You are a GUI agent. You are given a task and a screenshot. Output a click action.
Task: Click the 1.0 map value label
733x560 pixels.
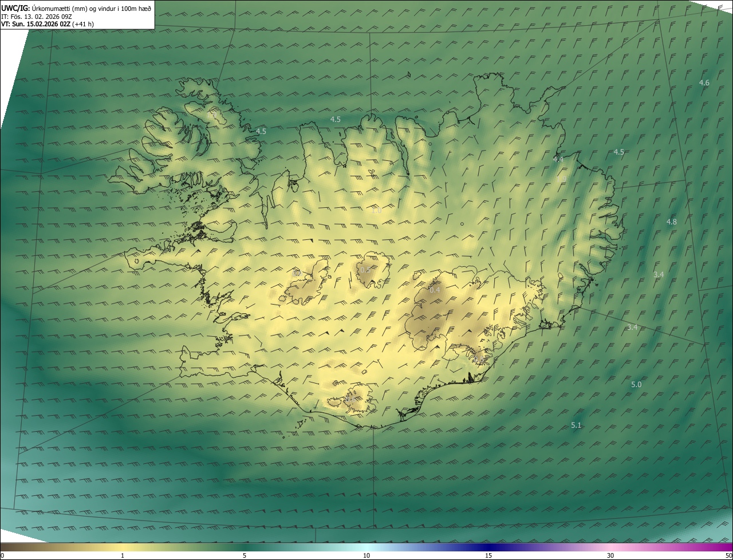tap(376, 211)
